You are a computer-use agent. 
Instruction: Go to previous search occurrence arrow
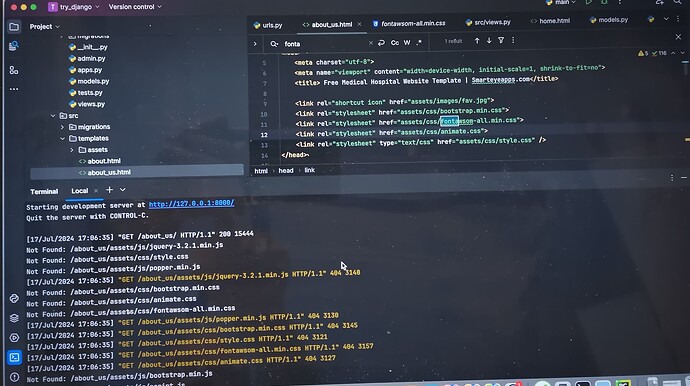(x=477, y=40)
